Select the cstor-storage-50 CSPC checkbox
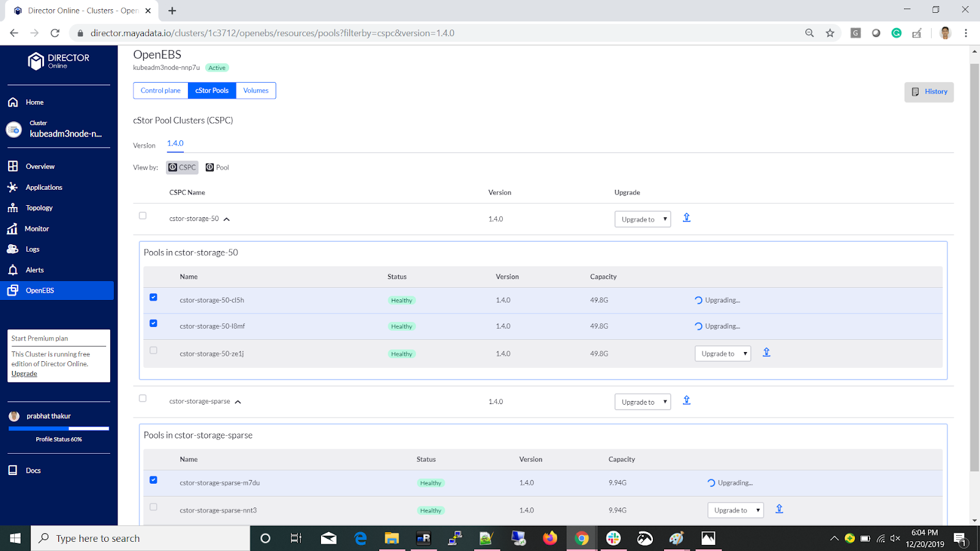This screenshot has height=551, width=980. pos(143,216)
